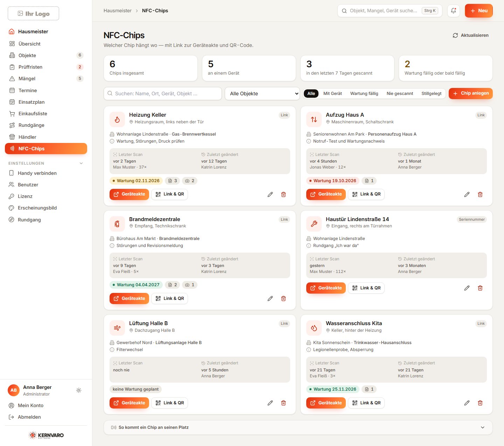Open Mein Konto
The width and height of the screenshot is (504, 446).
(46, 405)
